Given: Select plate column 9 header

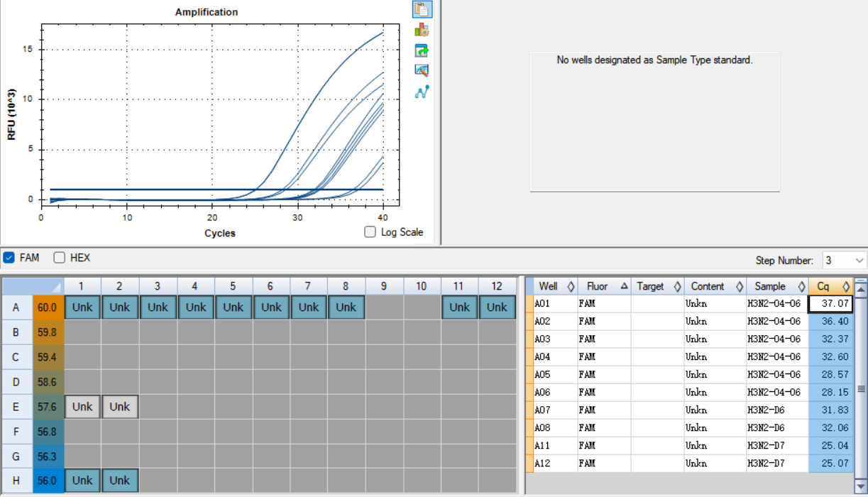Looking at the screenshot, I should 384,286.
